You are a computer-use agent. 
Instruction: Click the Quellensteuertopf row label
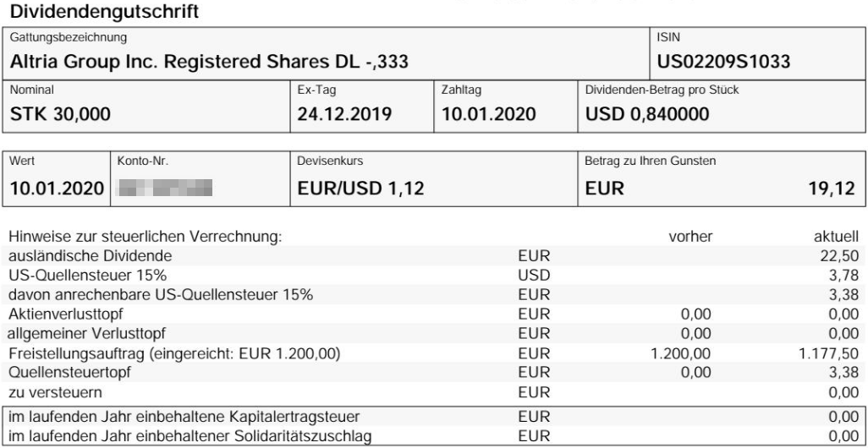coord(69,372)
